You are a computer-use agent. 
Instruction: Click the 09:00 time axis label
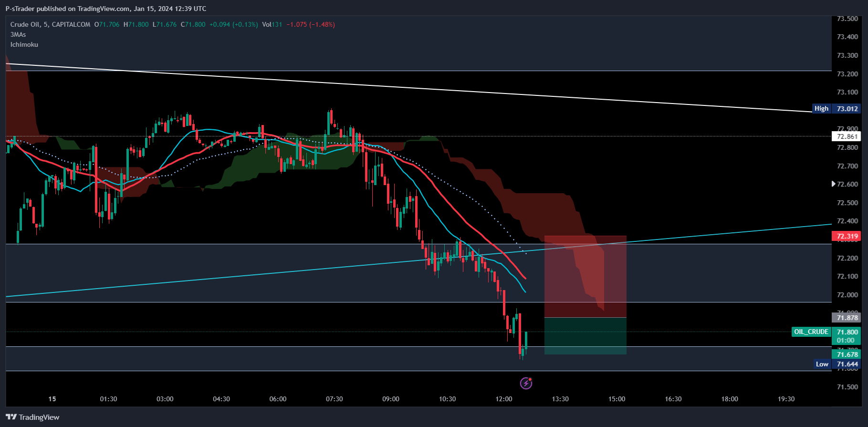pyautogui.click(x=391, y=399)
